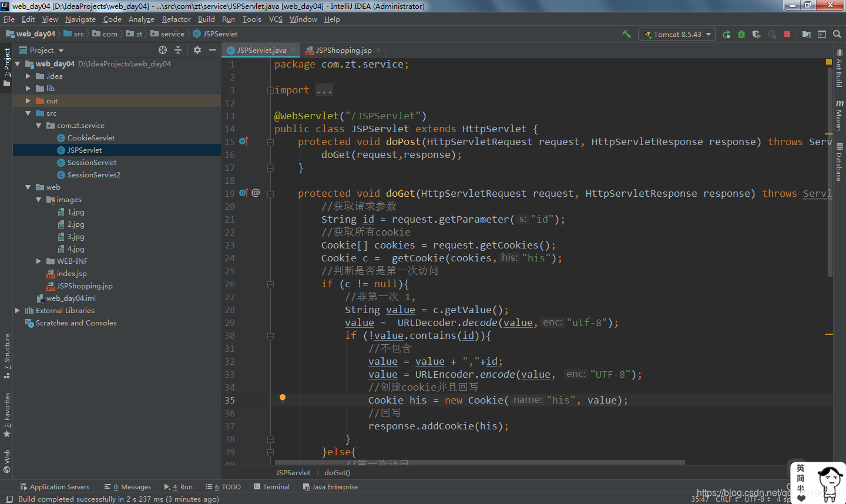The height and width of the screenshot is (504, 846).
Task: Open the Terminal tool window
Action: pos(271,487)
